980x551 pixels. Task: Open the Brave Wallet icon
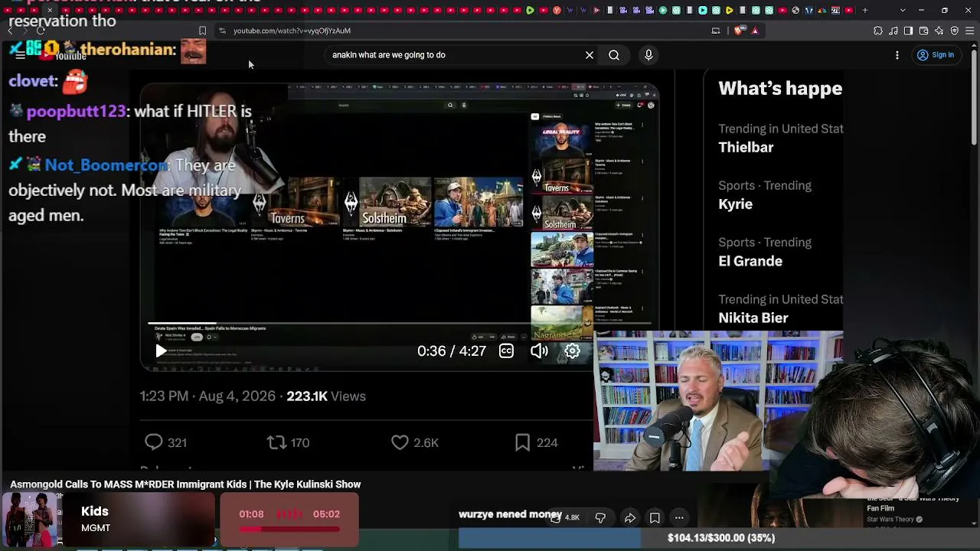(x=923, y=31)
